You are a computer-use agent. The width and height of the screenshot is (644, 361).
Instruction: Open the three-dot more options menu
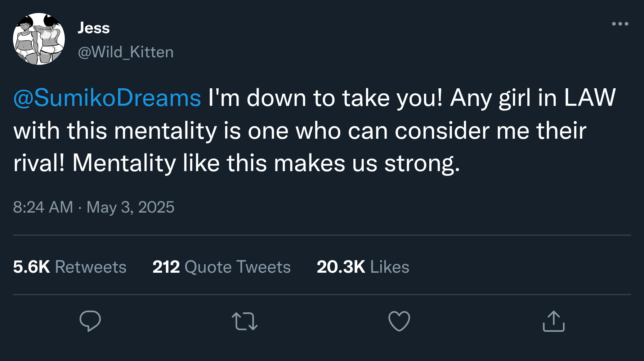(620, 24)
